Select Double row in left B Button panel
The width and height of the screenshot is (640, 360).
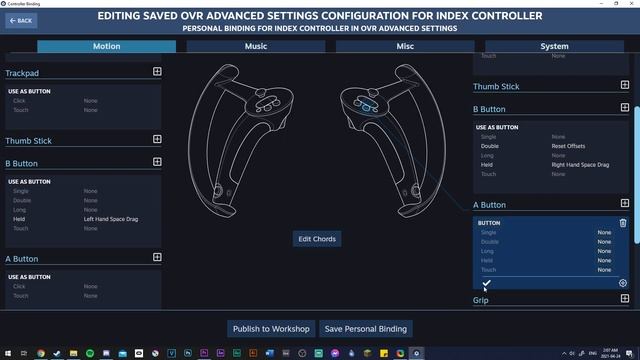(x=83, y=200)
